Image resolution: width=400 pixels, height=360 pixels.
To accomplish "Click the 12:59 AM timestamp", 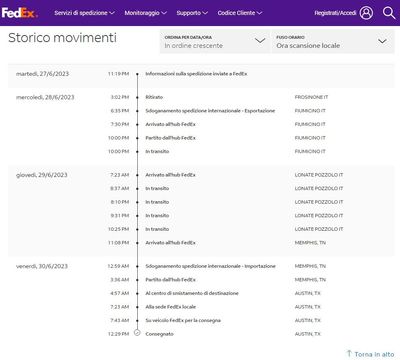I will [118, 266].
